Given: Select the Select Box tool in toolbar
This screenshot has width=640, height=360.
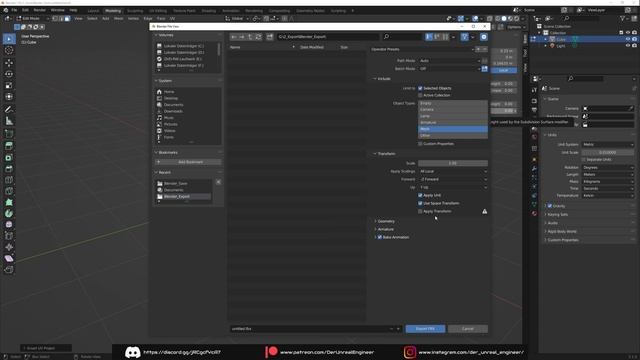Looking at the screenshot, I should (9, 39).
